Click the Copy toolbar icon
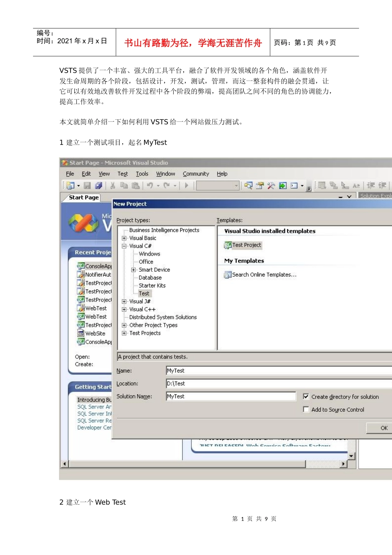Image resolution: width=392 pixels, height=555 pixels. pos(124,186)
